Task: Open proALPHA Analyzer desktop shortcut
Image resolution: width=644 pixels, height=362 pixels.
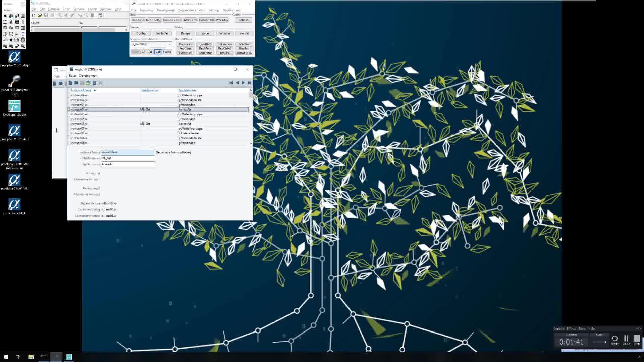Action: (14, 85)
